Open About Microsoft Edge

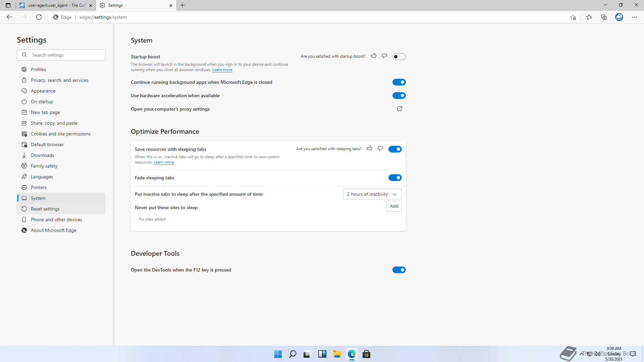61,230
